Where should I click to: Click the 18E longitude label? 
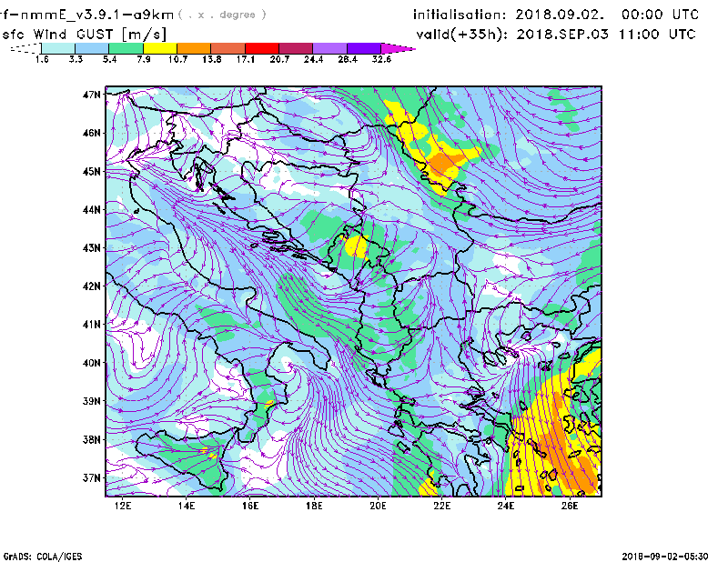coord(314,506)
